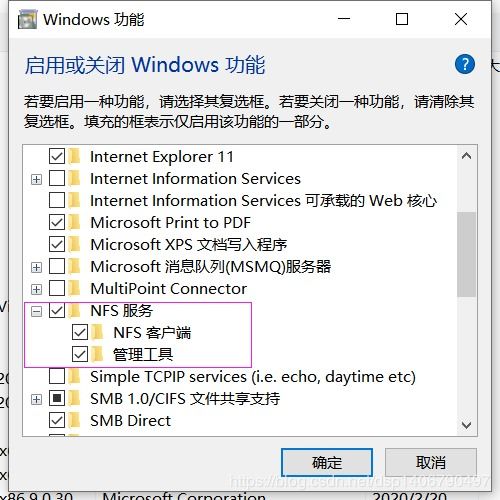The image size is (500, 500).
Task: Collapse the NFS 服务 tree node
Action: 36,312
